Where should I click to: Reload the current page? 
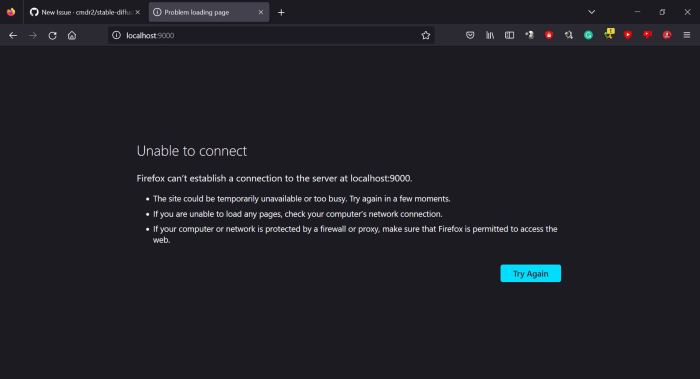click(52, 35)
